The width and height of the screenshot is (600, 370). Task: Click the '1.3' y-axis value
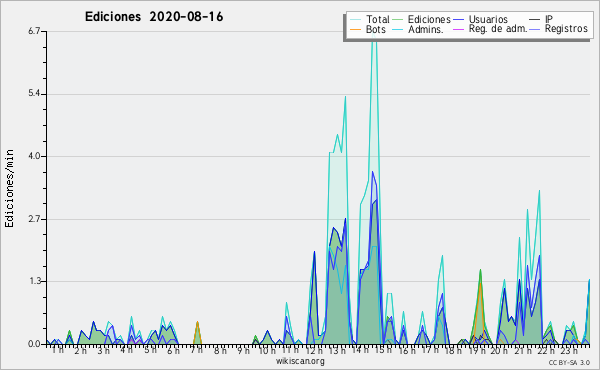tap(34, 281)
